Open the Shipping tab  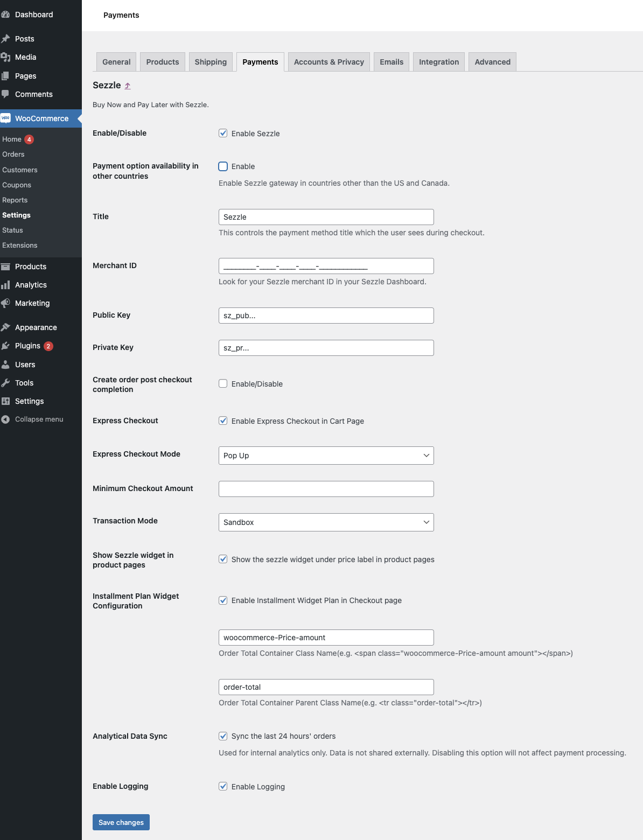click(211, 62)
